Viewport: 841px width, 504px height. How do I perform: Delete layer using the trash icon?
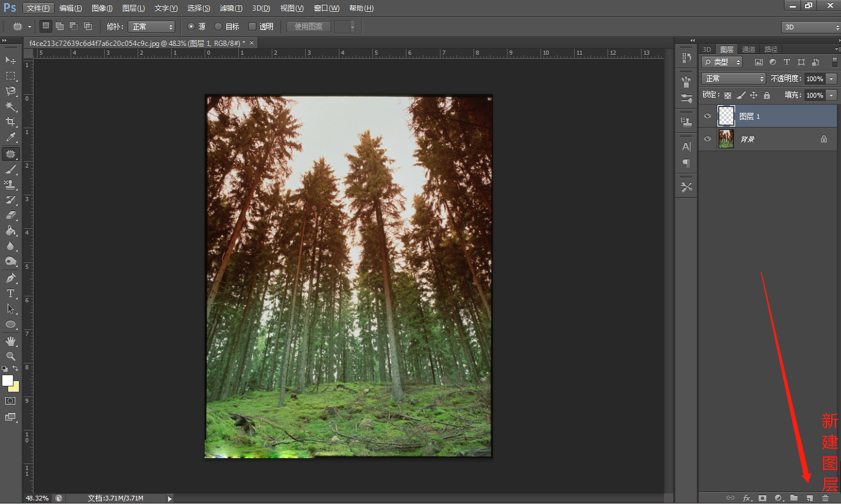click(826, 498)
